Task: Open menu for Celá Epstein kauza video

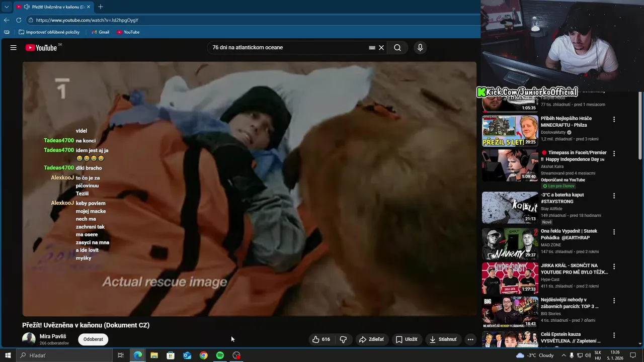Action: click(x=614, y=335)
